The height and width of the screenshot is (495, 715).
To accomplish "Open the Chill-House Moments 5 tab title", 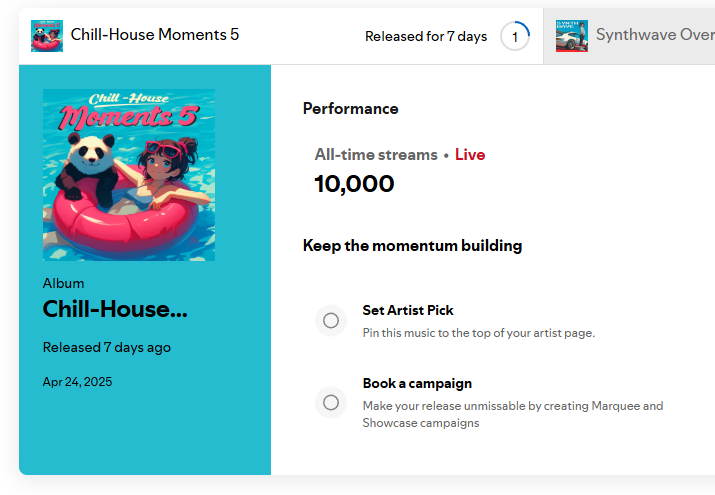I will 155,35.
